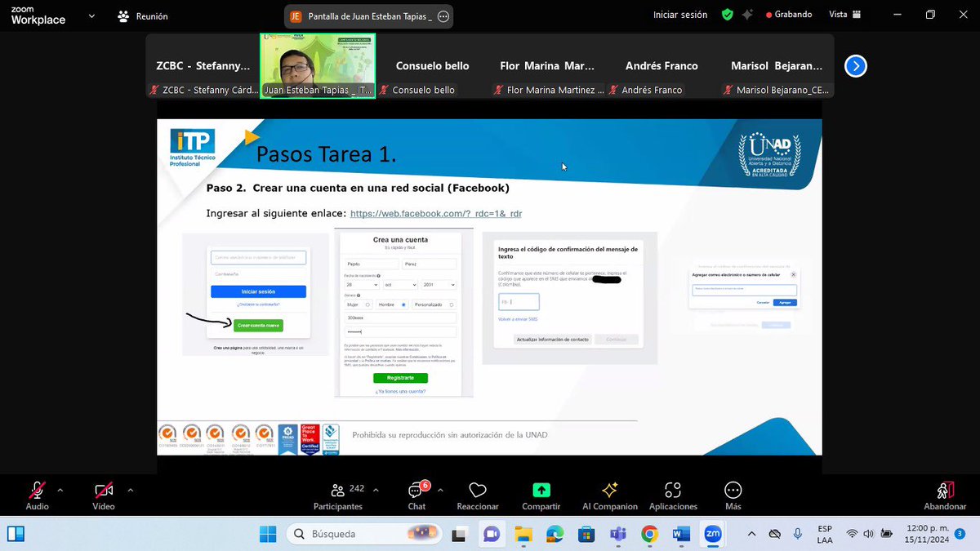
Task: Click the green 'Registrarte' button
Action: pyautogui.click(x=400, y=378)
